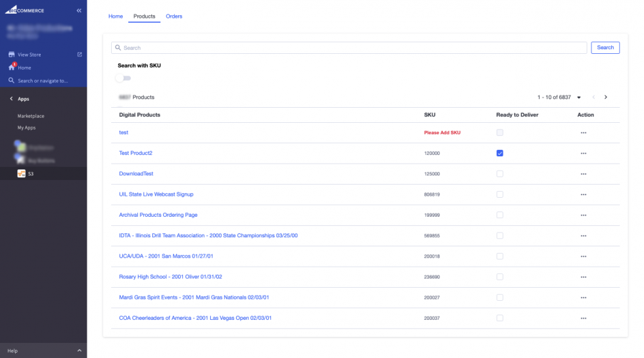644x358 pixels.
Task: Switch to the Home tab
Action: [x=116, y=16]
